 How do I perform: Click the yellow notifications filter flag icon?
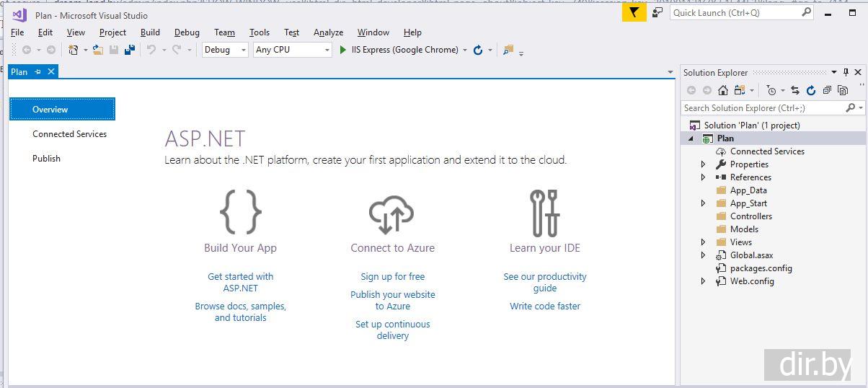point(634,12)
